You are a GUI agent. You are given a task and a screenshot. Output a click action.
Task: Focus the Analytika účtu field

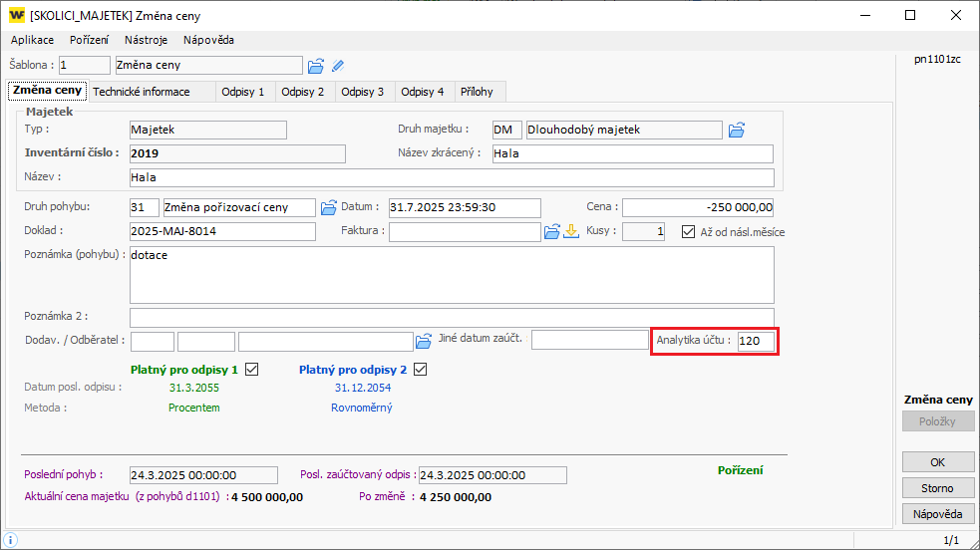756,341
